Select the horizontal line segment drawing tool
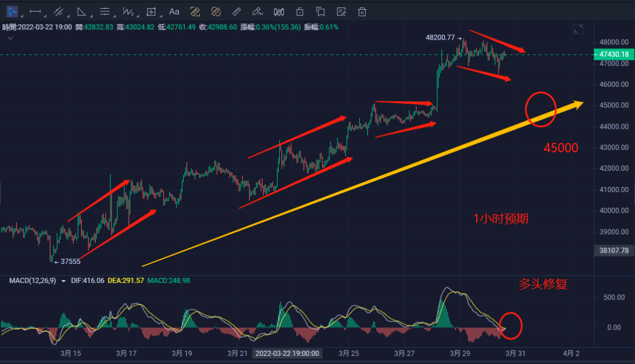635x364 pixels. point(35,12)
